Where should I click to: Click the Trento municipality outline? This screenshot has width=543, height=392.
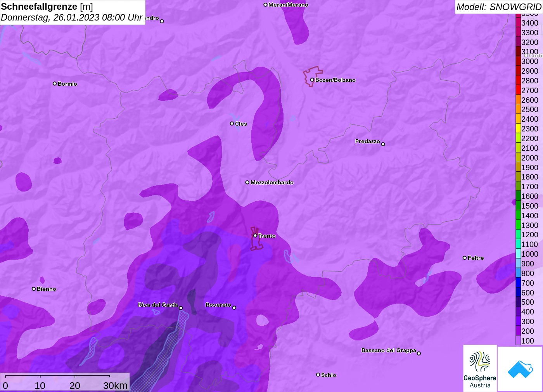[x=256, y=239]
